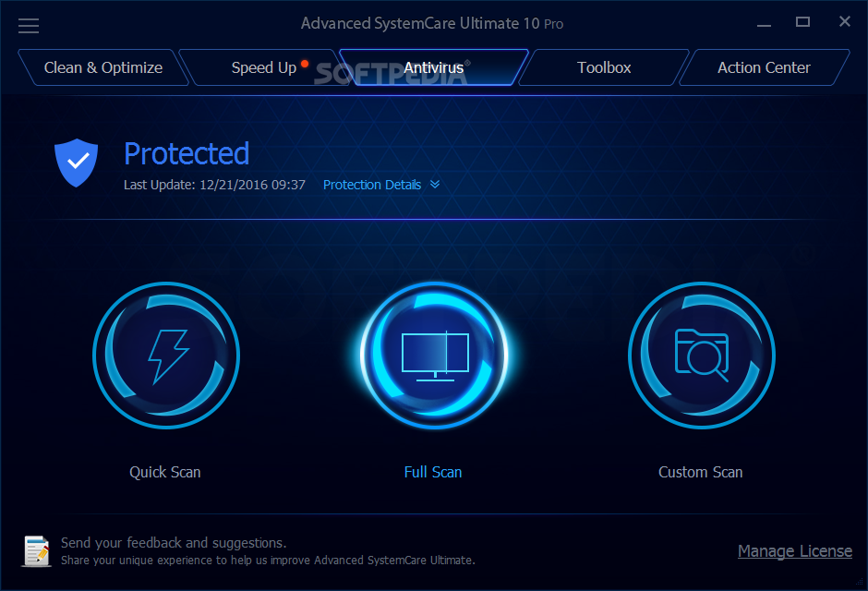This screenshot has width=868, height=591.
Task: Switch to Clean & Optimize tab
Action: pos(103,67)
